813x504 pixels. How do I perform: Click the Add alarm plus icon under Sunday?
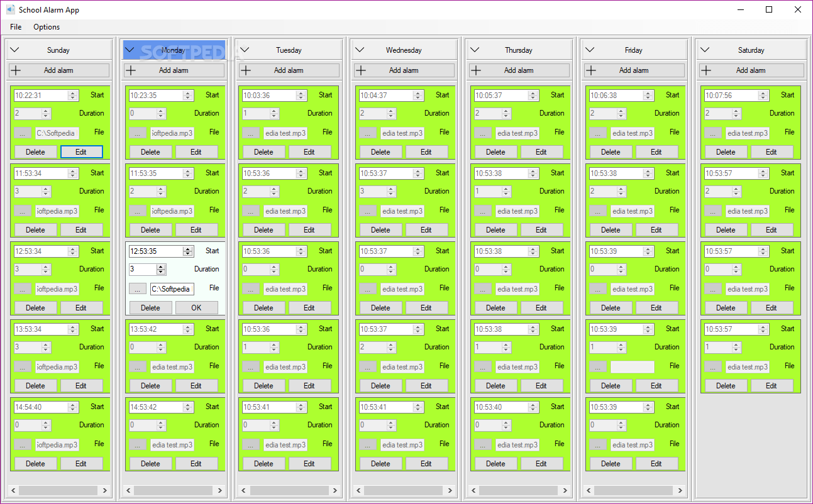tap(15, 70)
